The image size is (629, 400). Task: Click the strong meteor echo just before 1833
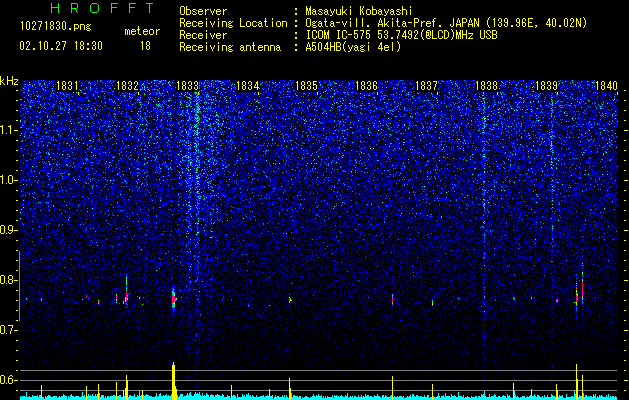tap(174, 298)
